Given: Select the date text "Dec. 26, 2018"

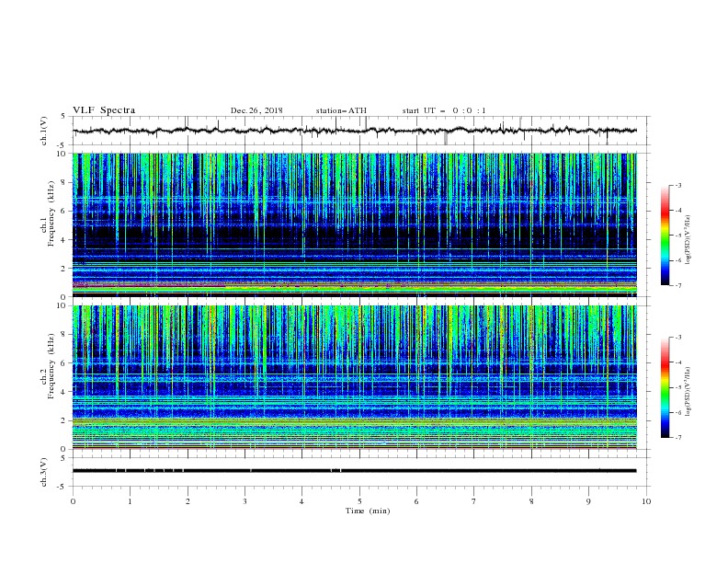Looking at the screenshot, I should (256, 110).
